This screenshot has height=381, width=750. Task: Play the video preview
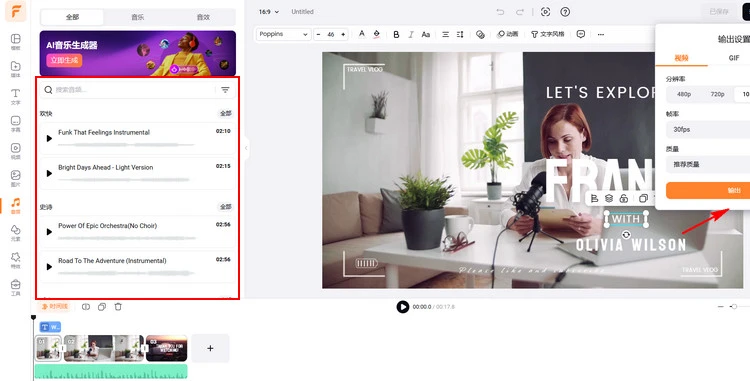[403, 307]
